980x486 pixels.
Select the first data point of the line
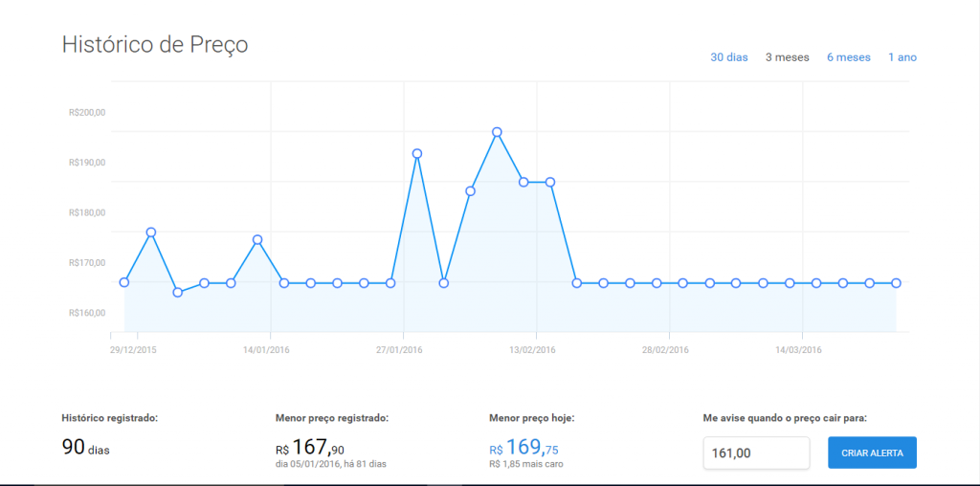(x=124, y=282)
